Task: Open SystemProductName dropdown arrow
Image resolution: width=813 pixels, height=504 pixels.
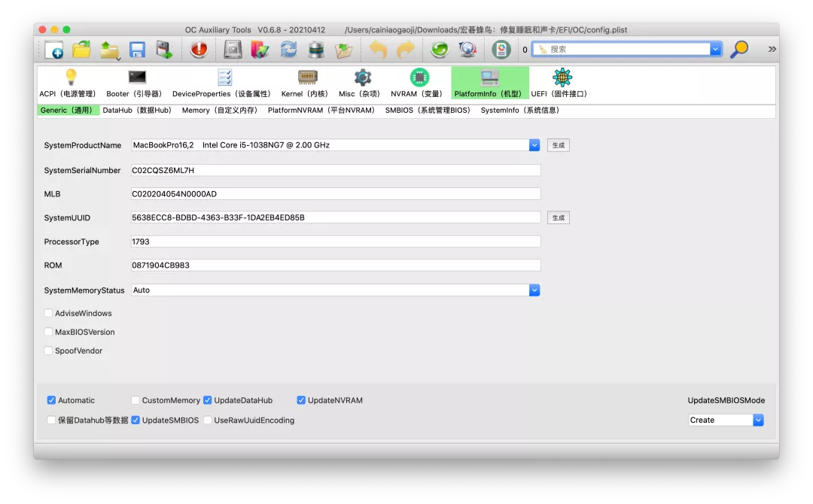Action: pyautogui.click(x=534, y=145)
